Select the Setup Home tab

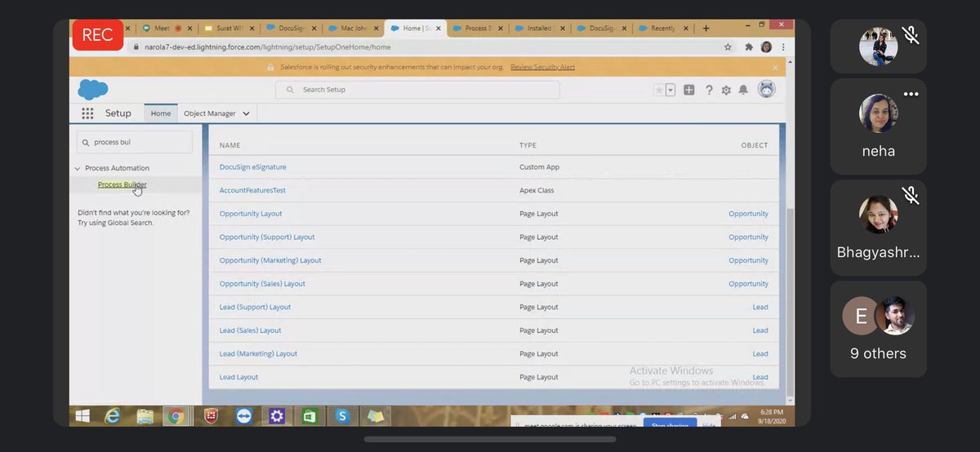[x=161, y=113]
